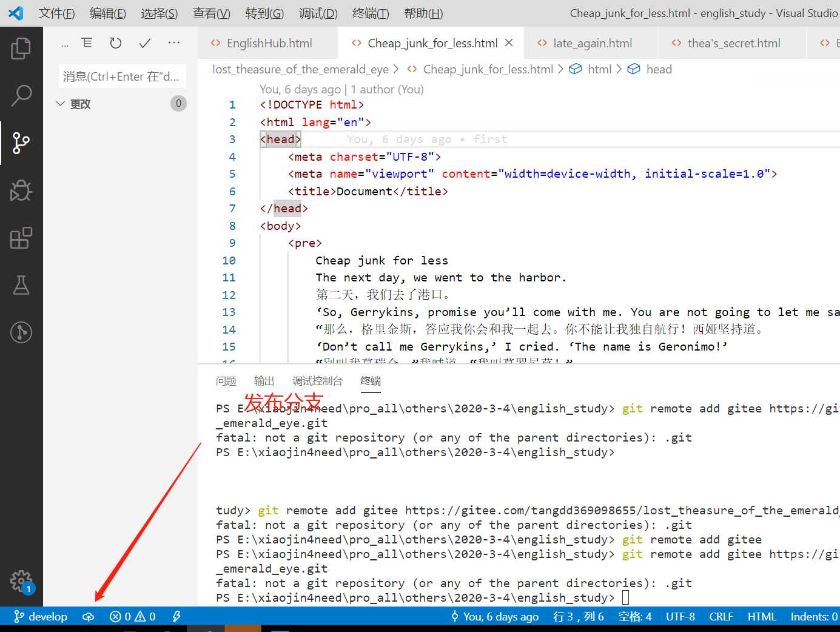The height and width of the screenshot is (632, 840).
Task: Click the changes count badge 0
Action: click(x=178, y=104)
